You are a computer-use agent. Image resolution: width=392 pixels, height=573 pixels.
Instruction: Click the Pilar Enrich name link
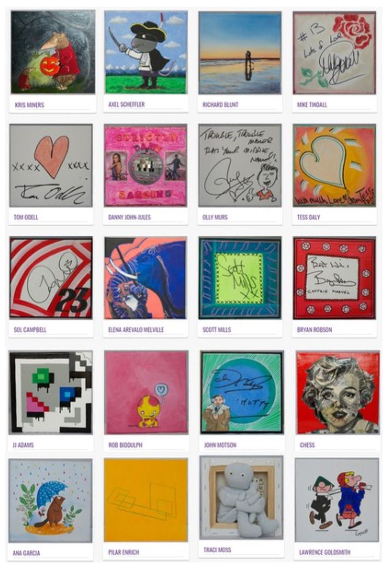click(x=124, y=552)
